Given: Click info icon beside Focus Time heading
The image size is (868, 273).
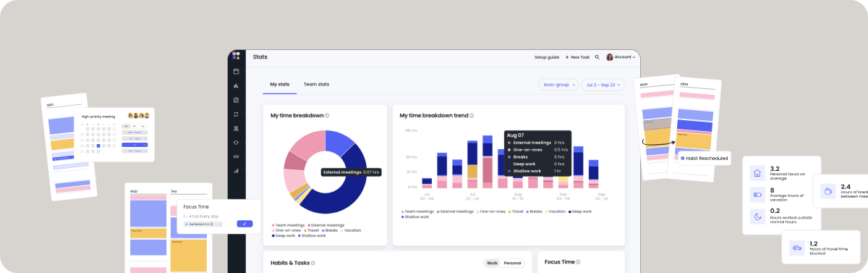Looking at the screenshot, I should [x=578, y=261].
